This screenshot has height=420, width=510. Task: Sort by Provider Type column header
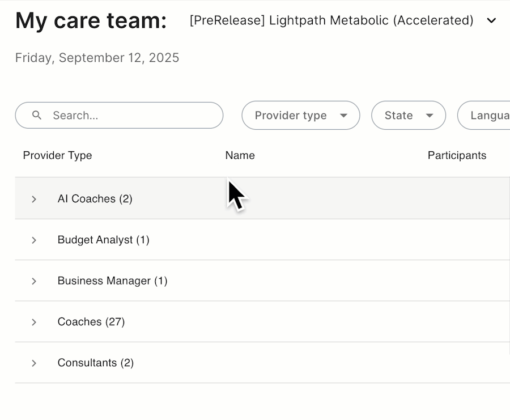coord(57,155)
